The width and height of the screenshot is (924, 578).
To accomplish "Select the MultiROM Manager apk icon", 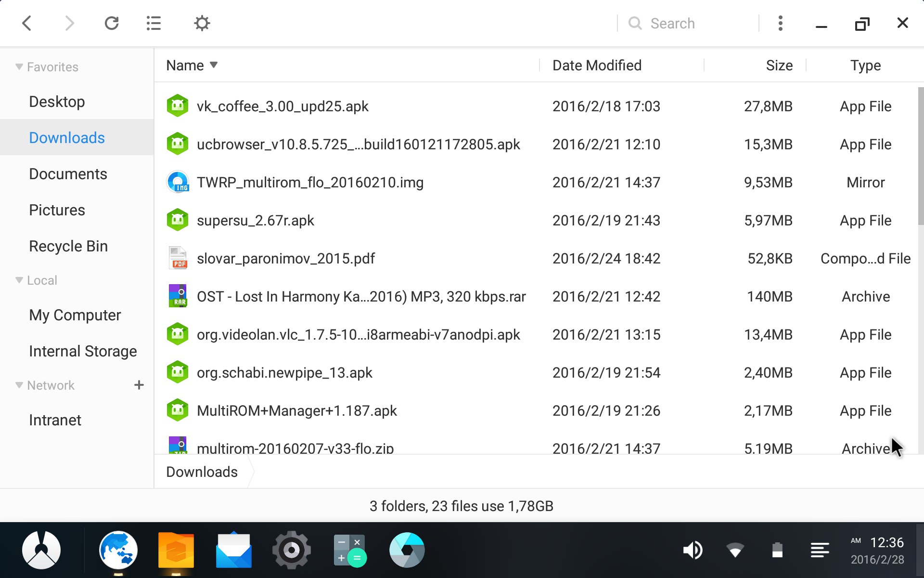I will tap(178, 410).
